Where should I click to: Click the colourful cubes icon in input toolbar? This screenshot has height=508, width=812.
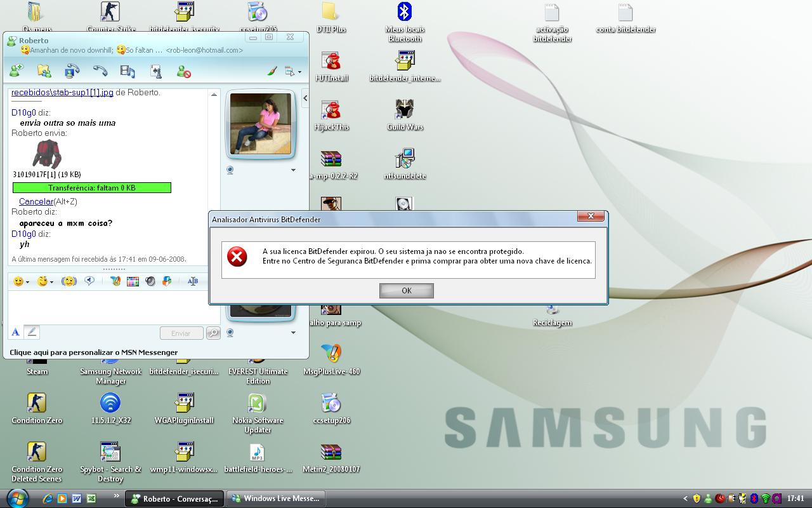click(x=167, y=281)
